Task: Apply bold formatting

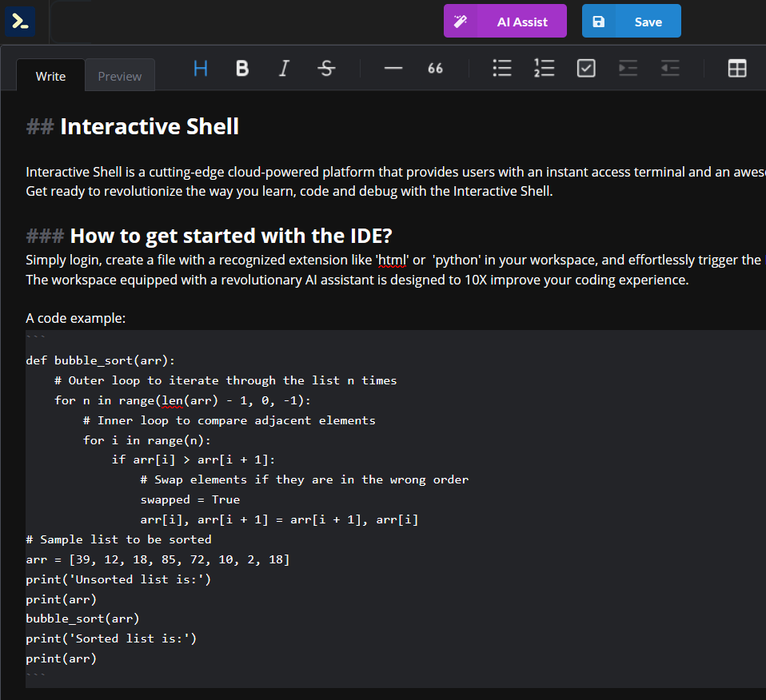Action: pyautogui.click(x=242, y=69)
